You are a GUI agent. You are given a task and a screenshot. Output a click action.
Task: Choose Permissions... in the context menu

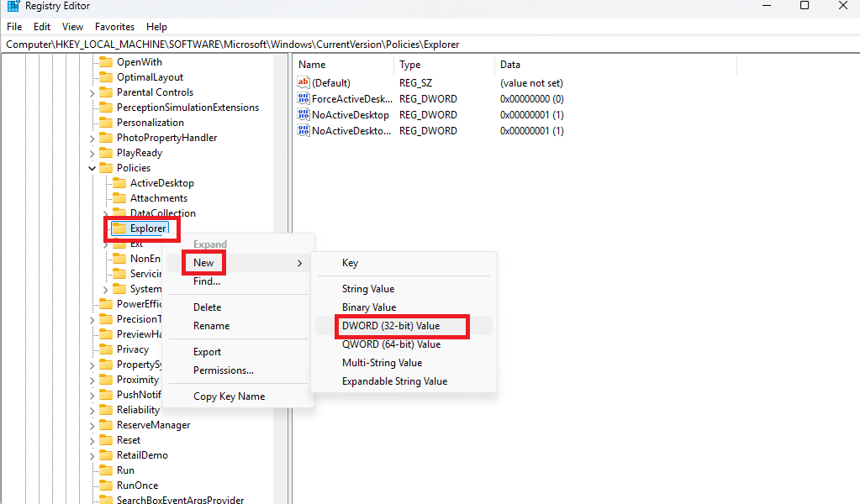239,370
